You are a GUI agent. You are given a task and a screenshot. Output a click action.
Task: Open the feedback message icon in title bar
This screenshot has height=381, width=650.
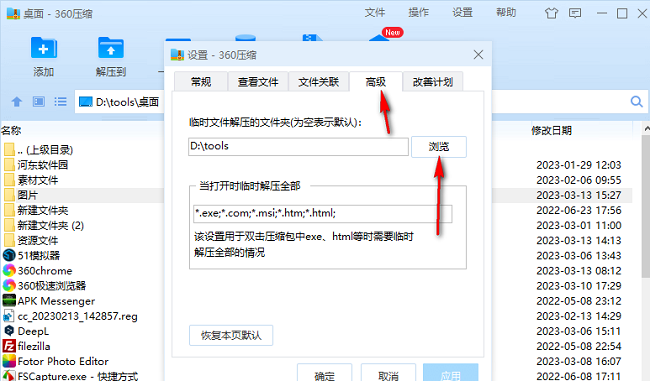click(x=575, y=13)
